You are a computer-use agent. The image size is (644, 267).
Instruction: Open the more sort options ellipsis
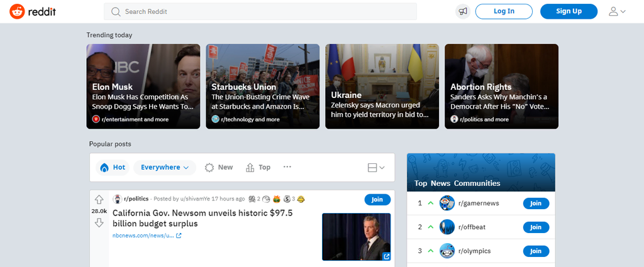[x=287, y=167]
